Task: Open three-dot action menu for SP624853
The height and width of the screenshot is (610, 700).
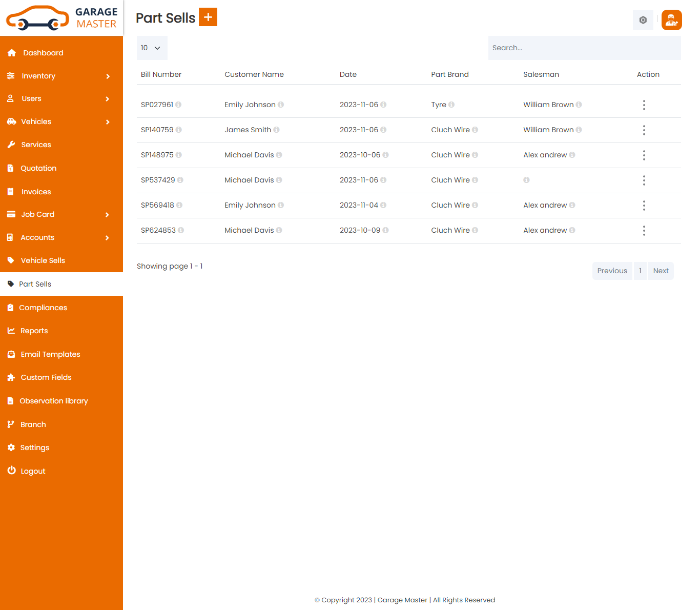Action: pyautogui.click(x=644, y=231)
